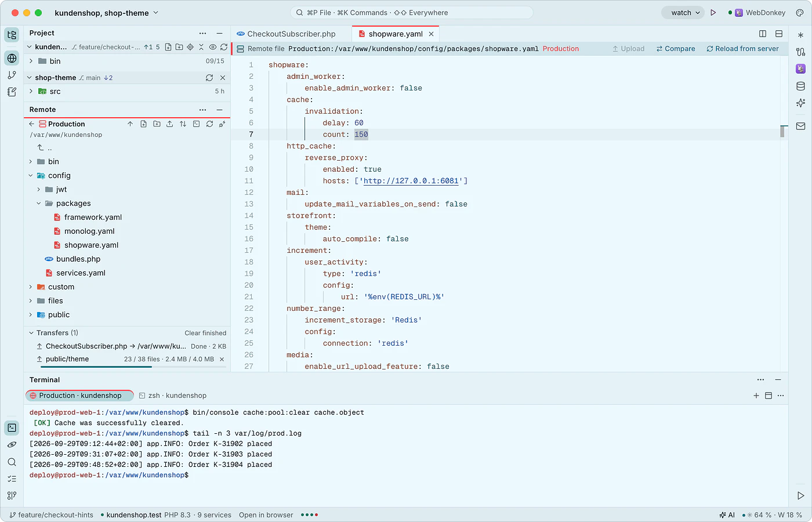Expand the custom folder in the Remote tree
Screen dimensions: 812x522
[31, 287]
